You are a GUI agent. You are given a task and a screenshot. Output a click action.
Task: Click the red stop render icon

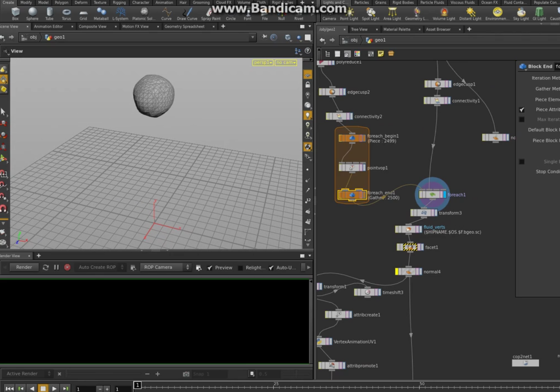point(67,267)
